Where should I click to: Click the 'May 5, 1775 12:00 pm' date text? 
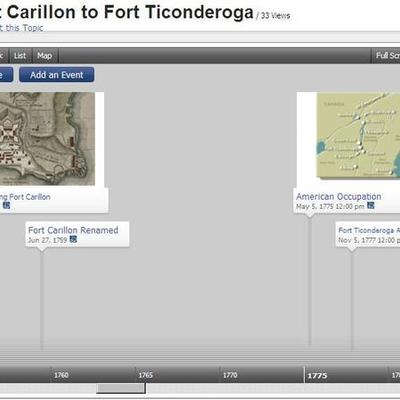pos(330,206)
